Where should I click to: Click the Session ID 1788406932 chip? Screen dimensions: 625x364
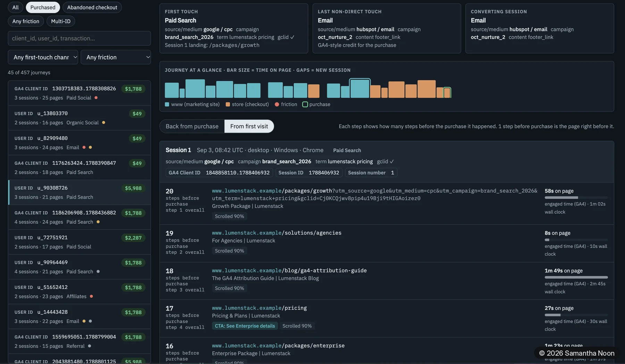tap(309, 173)
